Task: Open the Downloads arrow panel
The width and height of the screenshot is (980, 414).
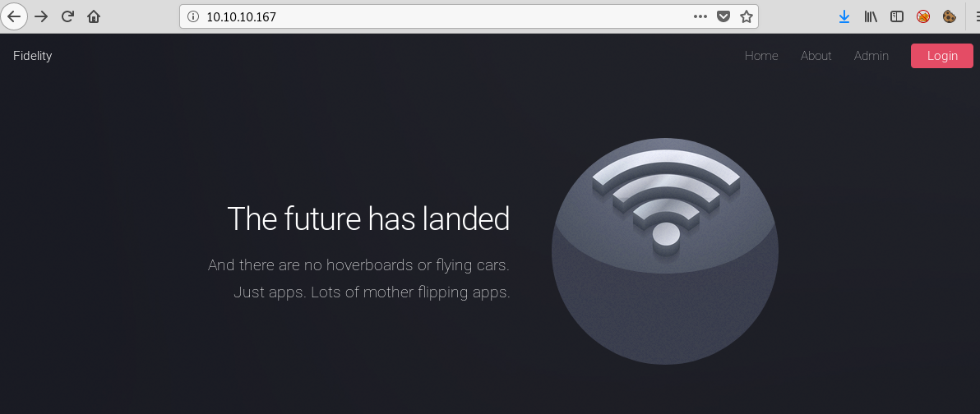Action: click(844, 17)
